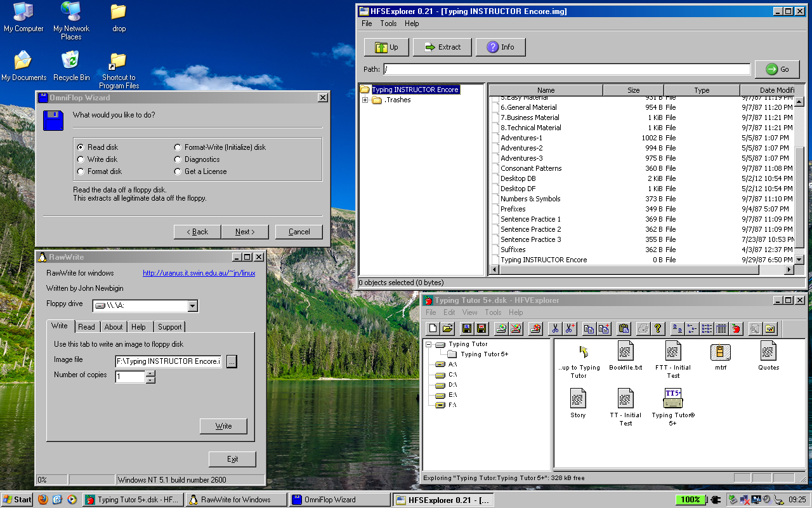The width and height of the screenshot is (812, 508).
Task: Click the floppy W icon in HFVExplorer toolbar
Action: pos(481,328)
